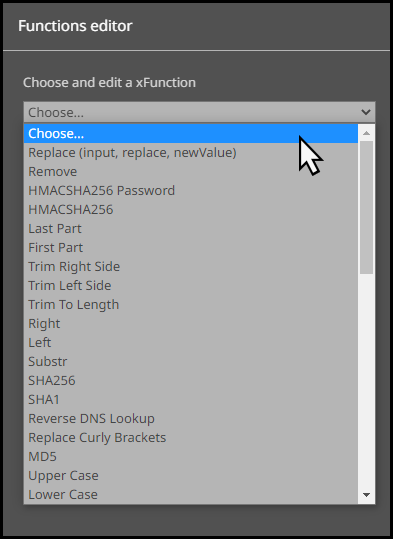Select Last Part from list

click(191, 229)
